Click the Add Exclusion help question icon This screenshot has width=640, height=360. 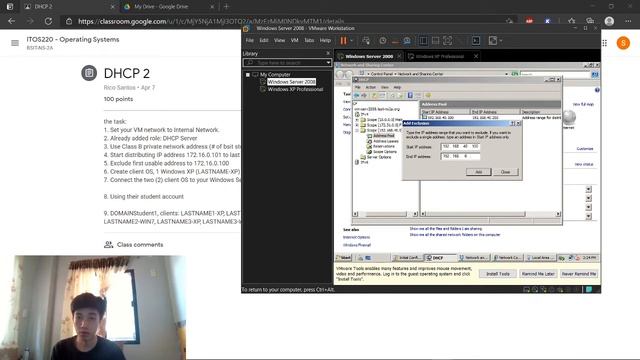[513, 123]
